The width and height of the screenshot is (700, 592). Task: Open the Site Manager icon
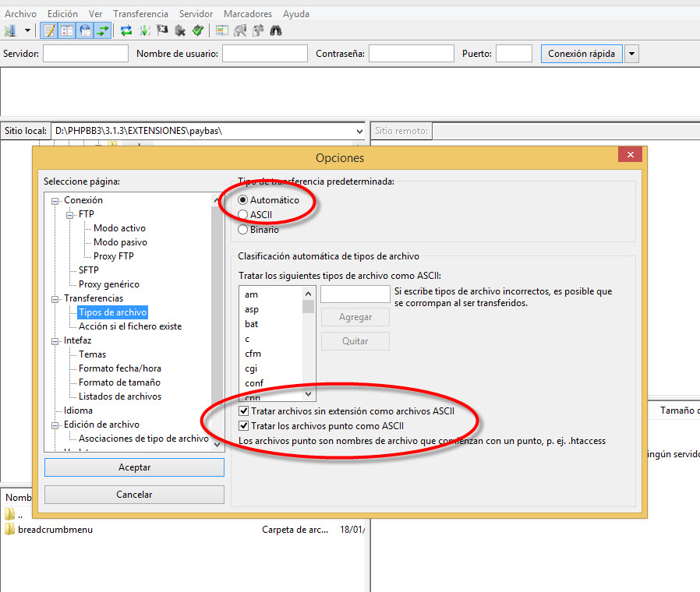[10, 31]
